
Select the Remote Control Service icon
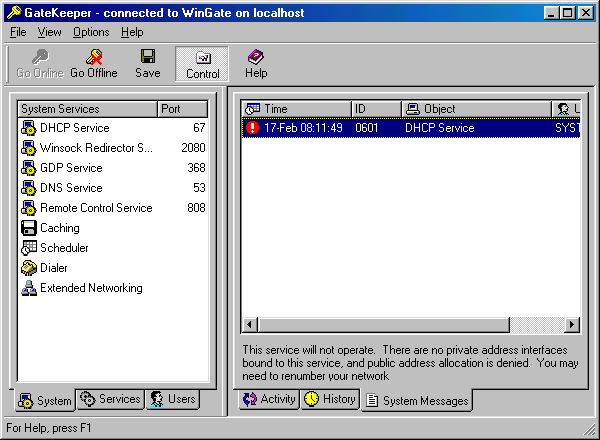coord(29,208)
